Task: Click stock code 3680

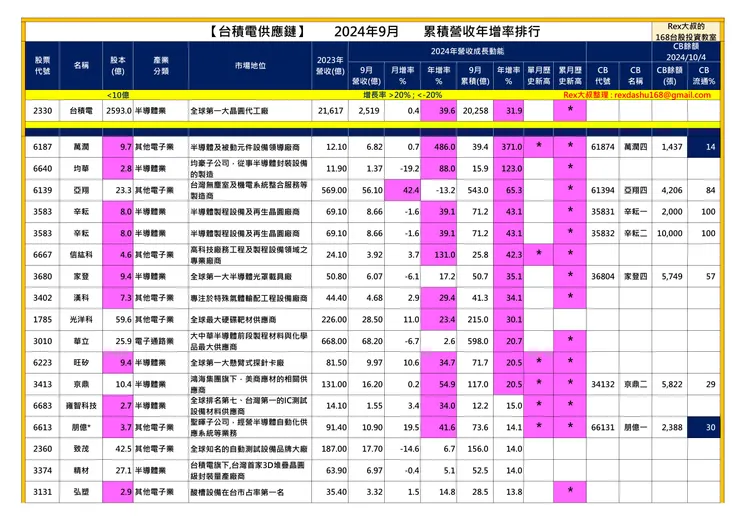Action: pos(42,277)
